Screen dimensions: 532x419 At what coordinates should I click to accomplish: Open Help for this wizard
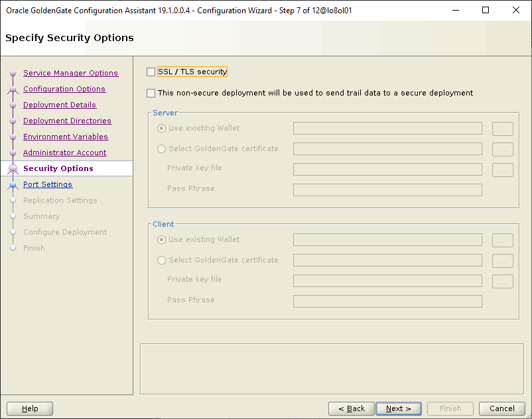click(x=30, y=408)
